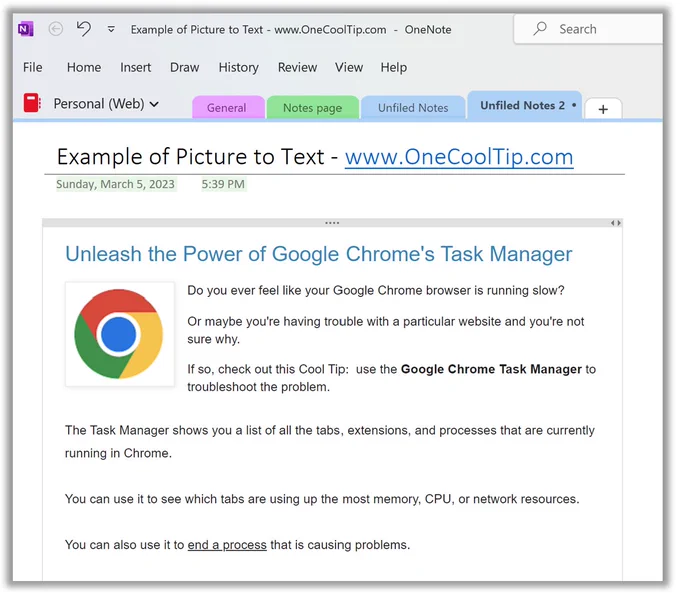Click the OneNote app logo icon

[26, 29]
